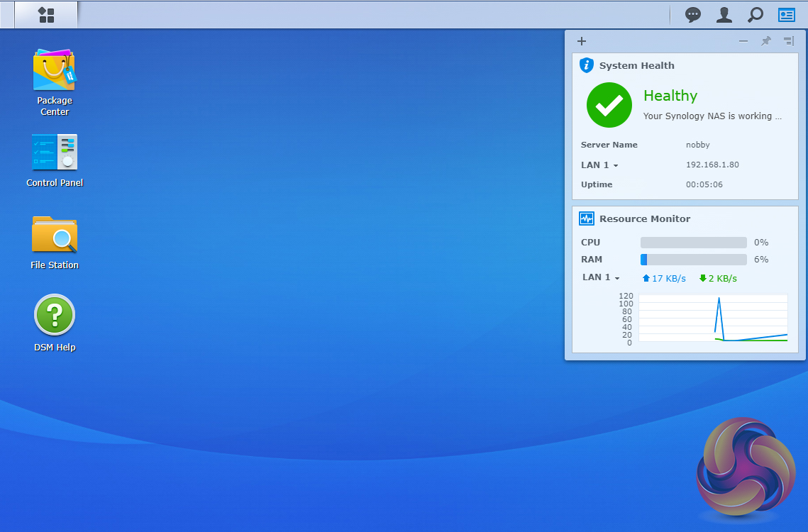Image resolution: width=808 pixels, height=532 pixels.
Task: Open the user options person icon
Action: point(724,15)
